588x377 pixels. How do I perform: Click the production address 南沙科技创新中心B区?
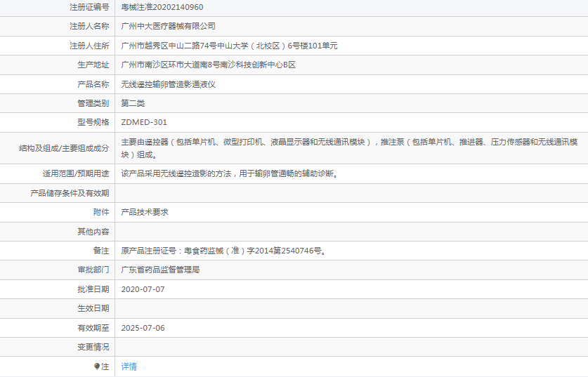pos(208,65)
